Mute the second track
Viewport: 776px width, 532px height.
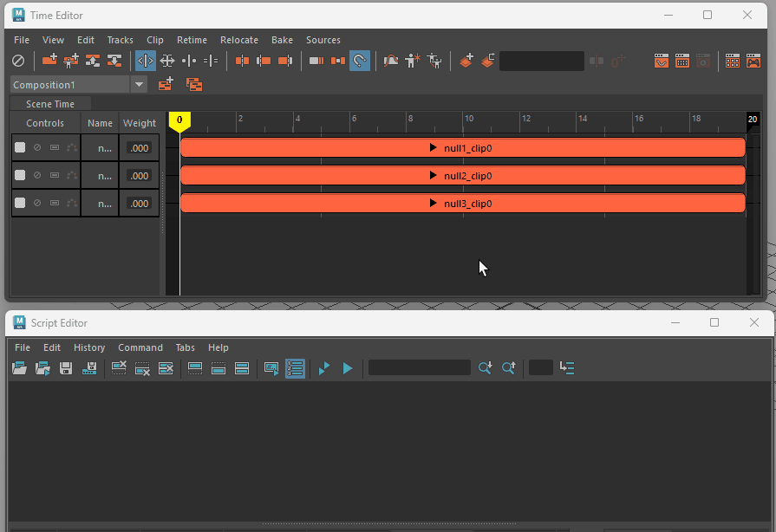(x=37, y=176)
